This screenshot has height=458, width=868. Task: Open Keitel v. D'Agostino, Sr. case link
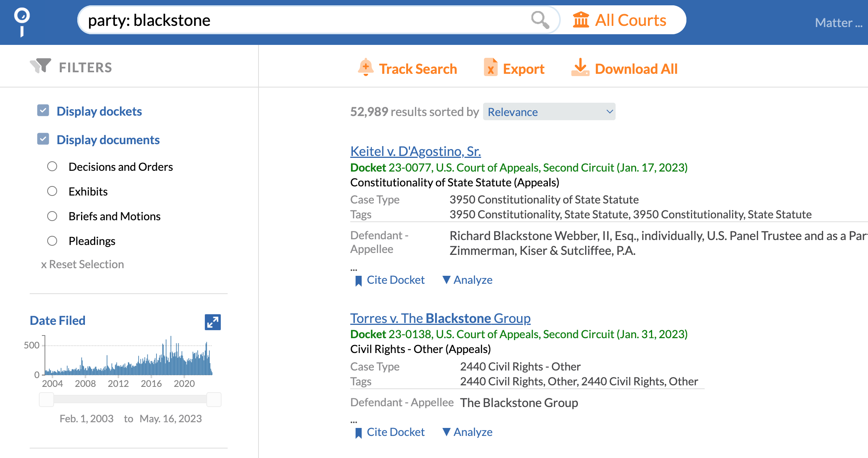tap(415, 151)
